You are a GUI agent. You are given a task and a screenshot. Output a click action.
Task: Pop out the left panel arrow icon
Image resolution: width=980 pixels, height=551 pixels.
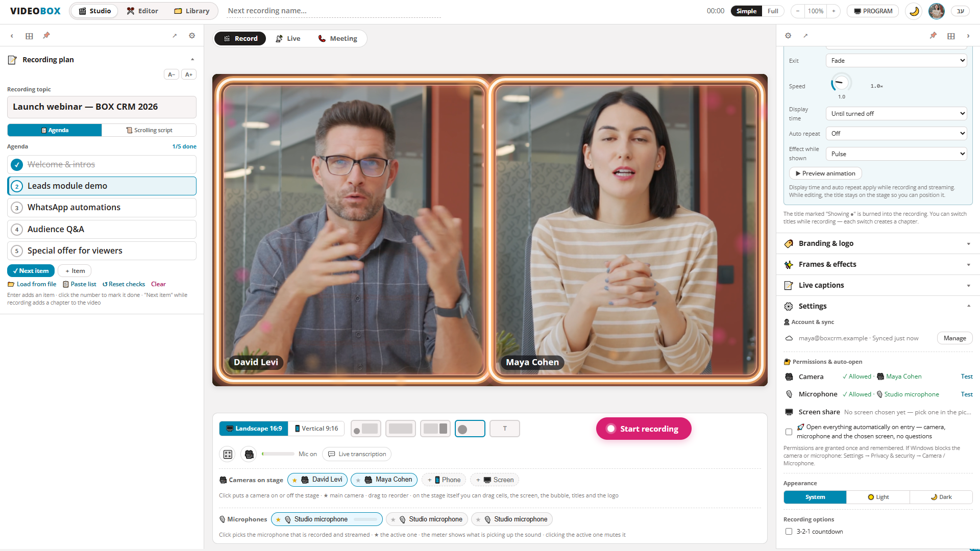[x=175, y=36]
